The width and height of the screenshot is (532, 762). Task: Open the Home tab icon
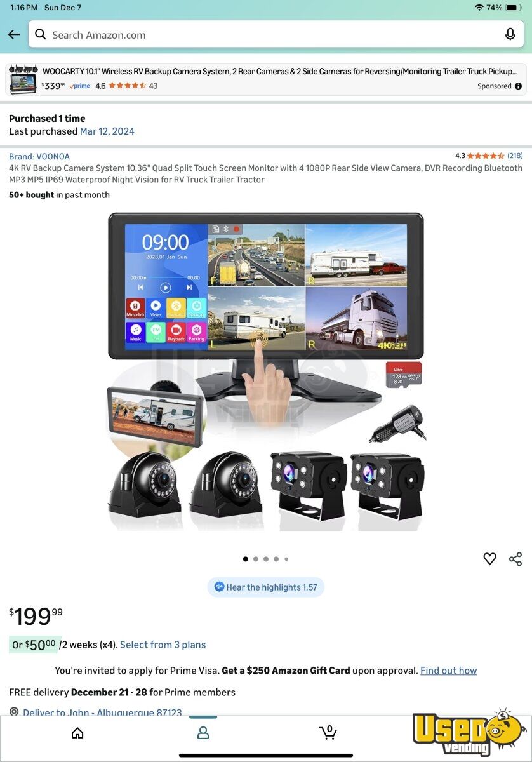tap(77, 733)
